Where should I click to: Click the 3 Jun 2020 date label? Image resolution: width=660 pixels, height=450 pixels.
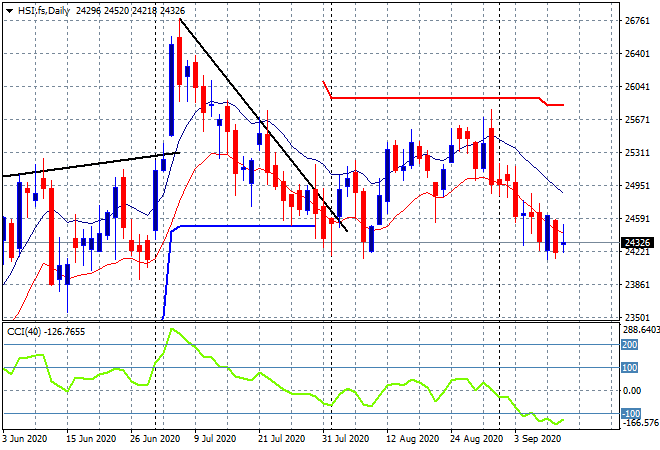point(25,439)
